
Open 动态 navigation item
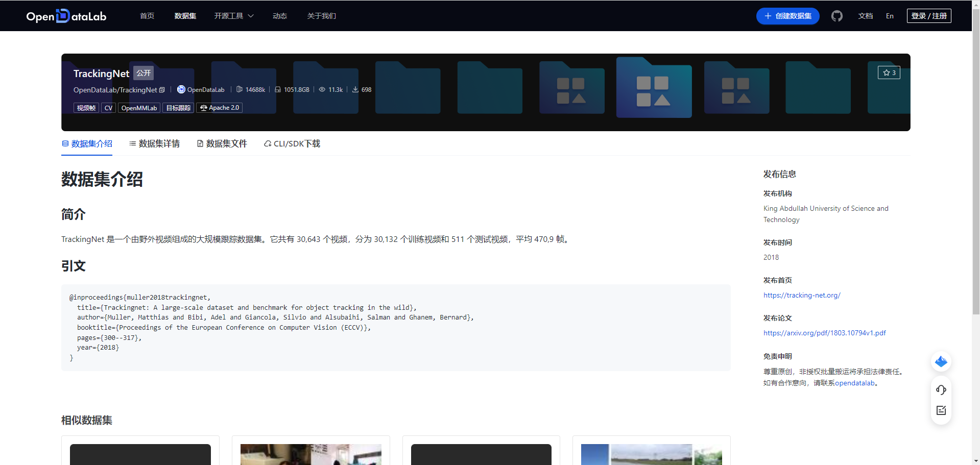click(x=280, y=16)
